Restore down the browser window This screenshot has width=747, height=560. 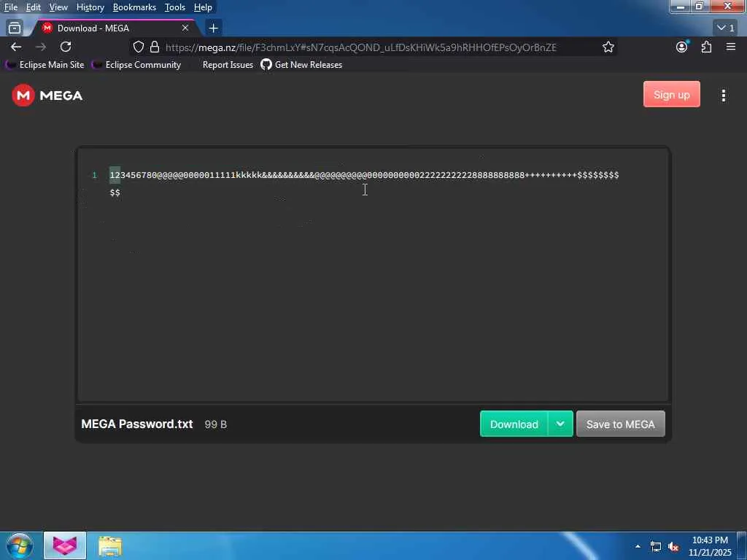click(x=700, y=7)
